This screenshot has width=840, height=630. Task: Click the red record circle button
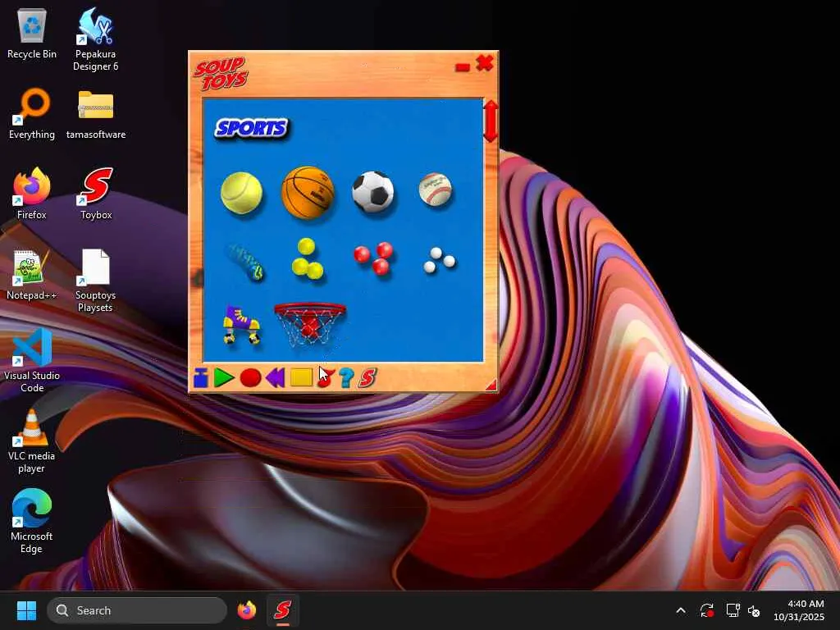[250, 377]
